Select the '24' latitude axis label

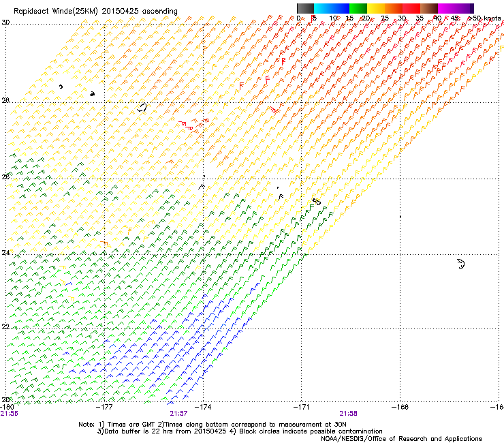pos(5,253)
